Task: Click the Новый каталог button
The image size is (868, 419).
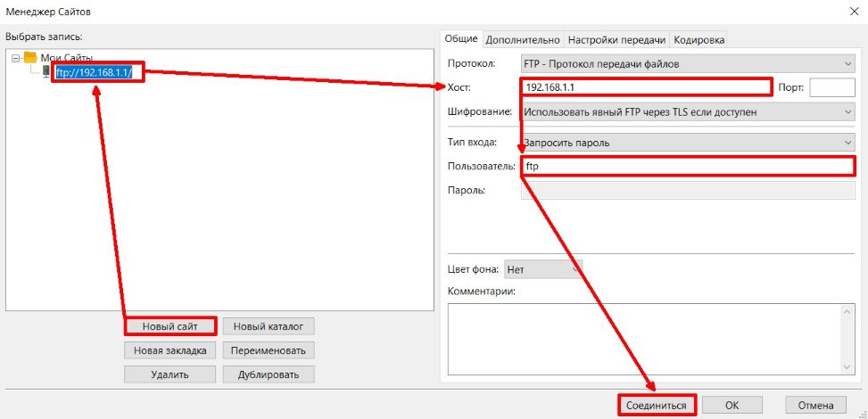Action: 269,326
